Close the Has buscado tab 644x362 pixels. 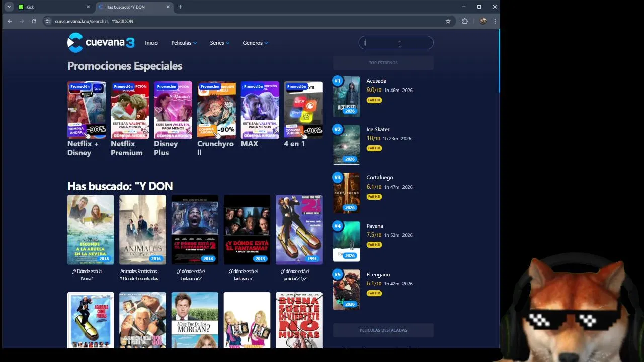(168, 7)
